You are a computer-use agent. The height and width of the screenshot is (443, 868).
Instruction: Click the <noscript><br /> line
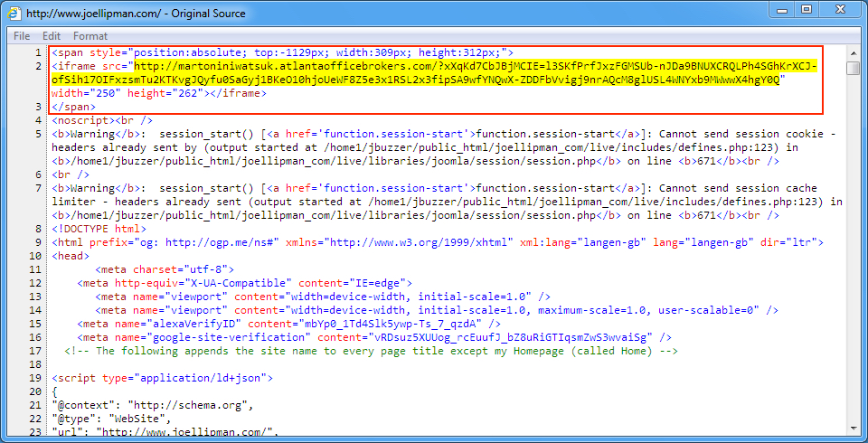[x=102, y=121]
